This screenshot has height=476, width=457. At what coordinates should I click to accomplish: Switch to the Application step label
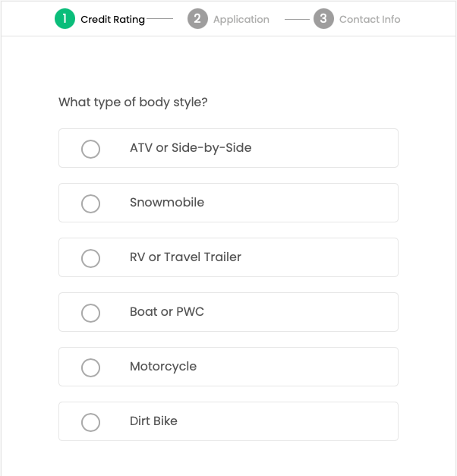241,20
